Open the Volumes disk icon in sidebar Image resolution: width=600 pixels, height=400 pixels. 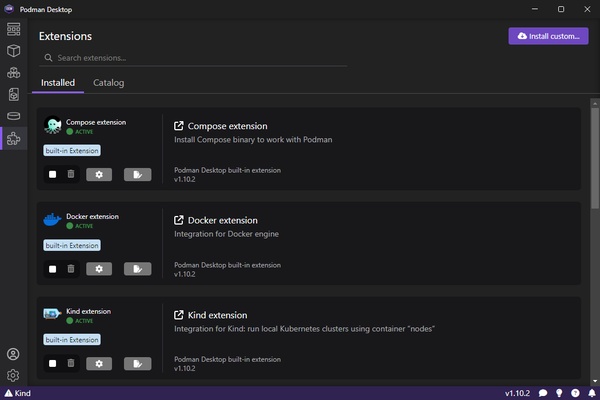coord(13,116)
